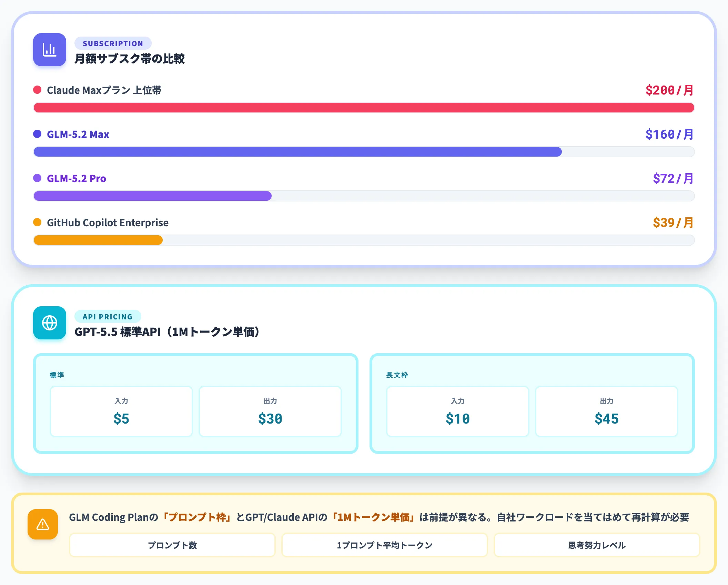Click the $39/月 price value
The height and width of the screenshot is (585, 728).
(673, 222)
